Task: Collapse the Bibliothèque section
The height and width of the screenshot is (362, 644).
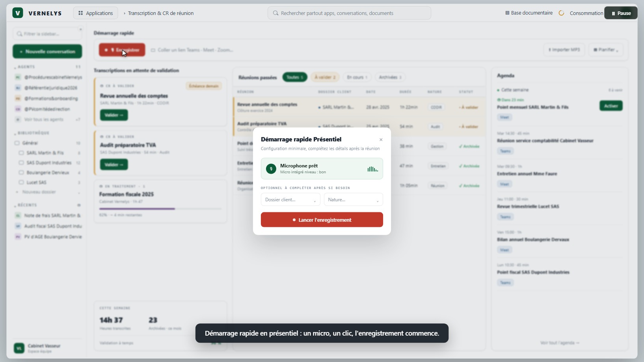Action: [x=32, y=133]
